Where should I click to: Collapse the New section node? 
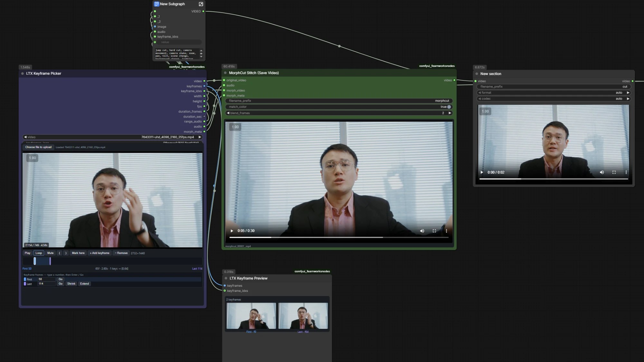477,74
